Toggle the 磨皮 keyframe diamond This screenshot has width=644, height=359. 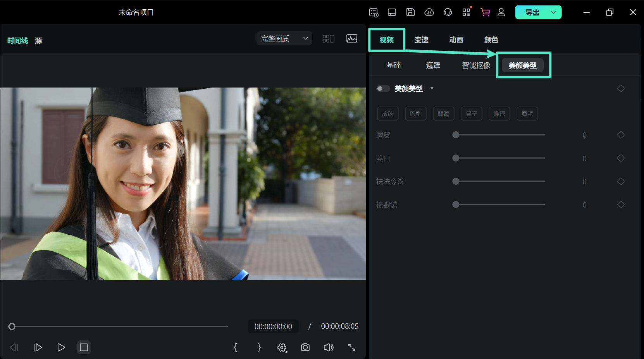click(x=621, y=135)
